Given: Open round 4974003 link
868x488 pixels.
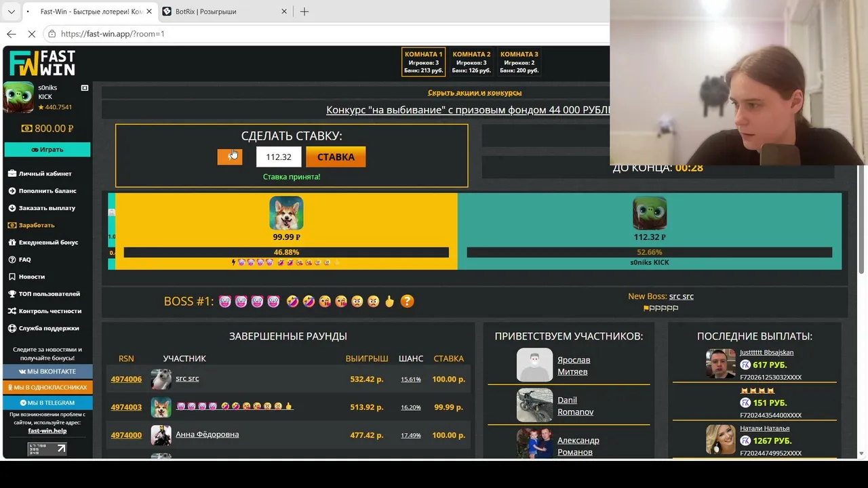Looking at the screenshot, I should (x=126, y=407).
